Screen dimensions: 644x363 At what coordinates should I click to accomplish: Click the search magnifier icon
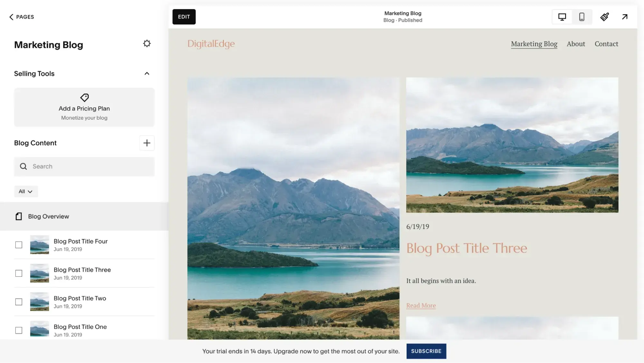click(x=23, y=166)
